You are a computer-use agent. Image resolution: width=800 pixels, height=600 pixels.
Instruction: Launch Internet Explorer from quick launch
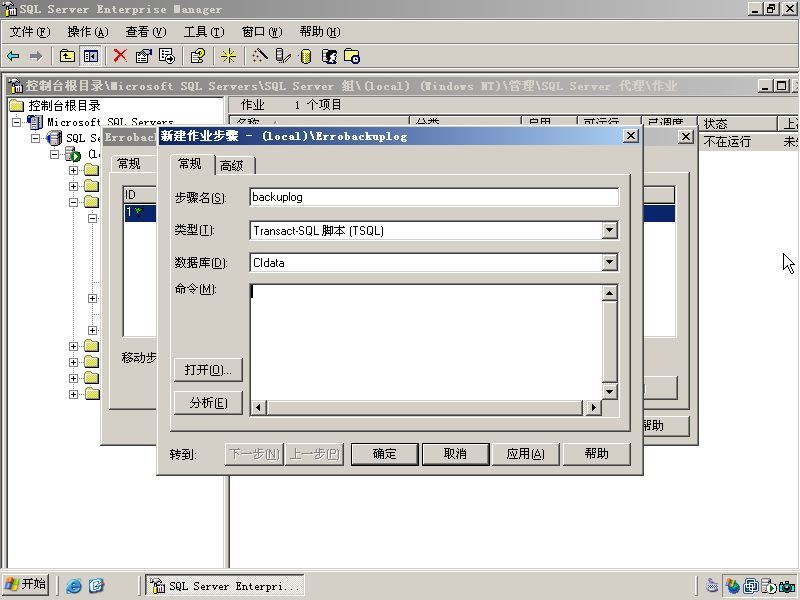[73, 585]
